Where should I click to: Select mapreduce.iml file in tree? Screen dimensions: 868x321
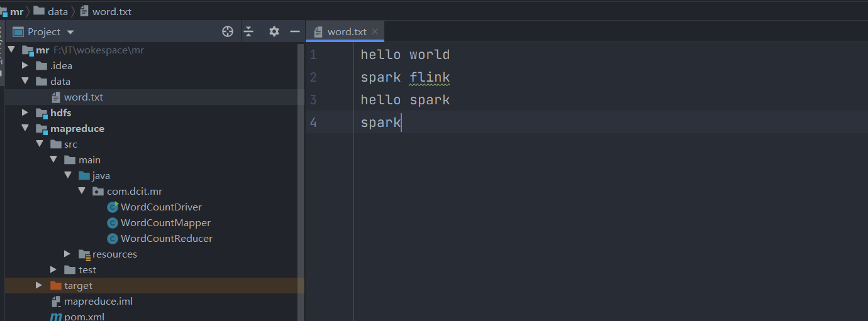coord(98,301)
